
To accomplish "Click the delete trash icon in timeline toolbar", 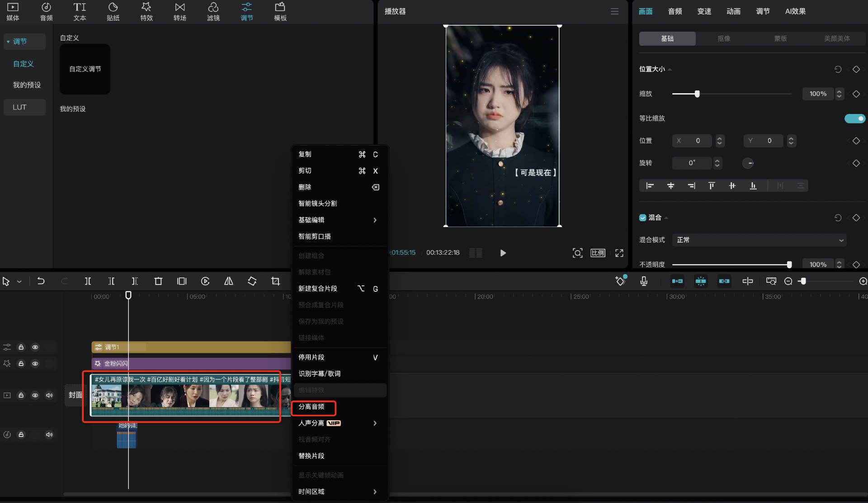I will pos(158,281).
